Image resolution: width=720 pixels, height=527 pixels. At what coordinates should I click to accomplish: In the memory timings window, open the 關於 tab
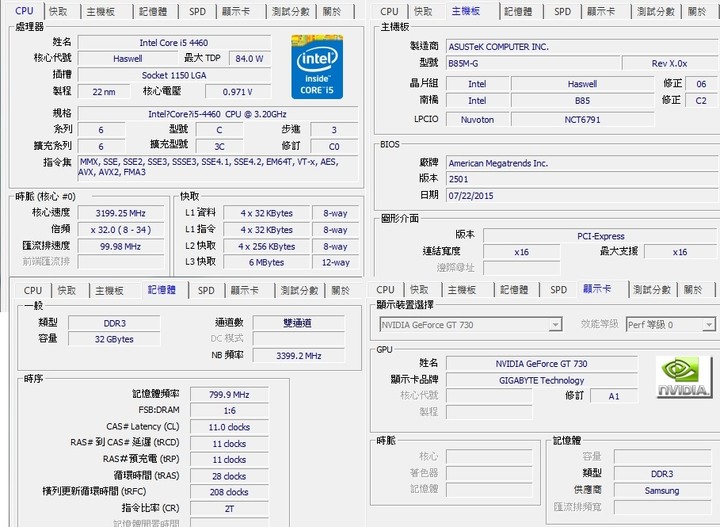[x=341, y=291]
